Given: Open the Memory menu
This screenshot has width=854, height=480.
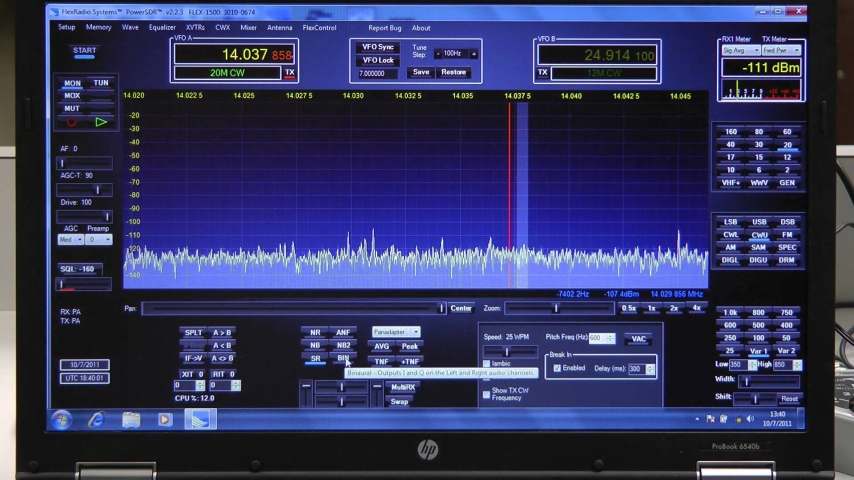Looking at the screenshot, I should click(99, 27).
